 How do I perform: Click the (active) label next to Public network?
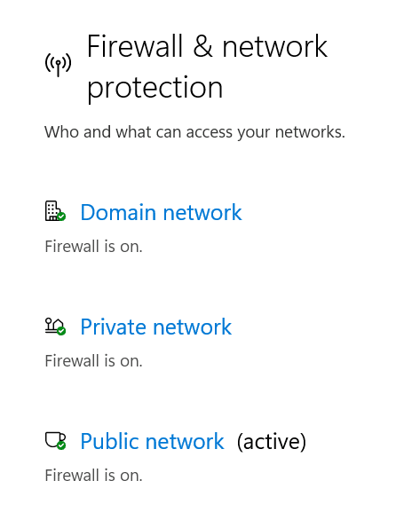click(x=272, y=442)
